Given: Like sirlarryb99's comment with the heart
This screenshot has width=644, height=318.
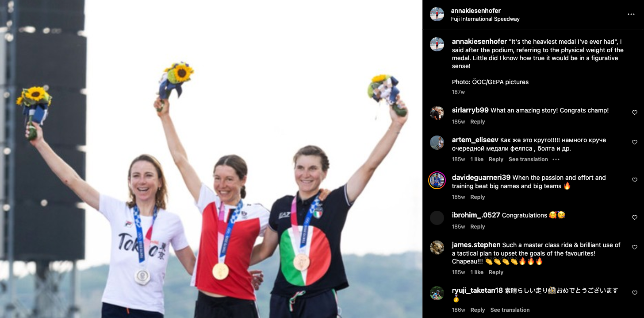Looking at the screenshot, I should [x=635, y=112].
